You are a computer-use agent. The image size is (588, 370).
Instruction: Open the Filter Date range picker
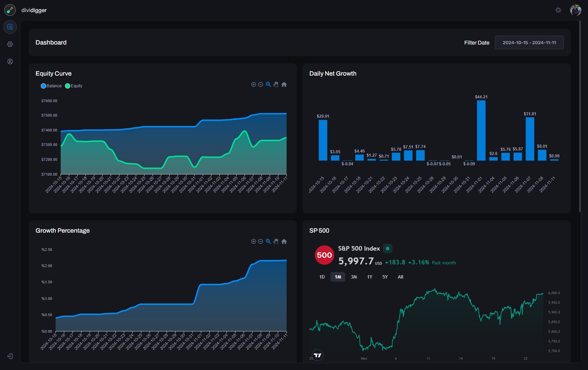[x=529, y=42]
